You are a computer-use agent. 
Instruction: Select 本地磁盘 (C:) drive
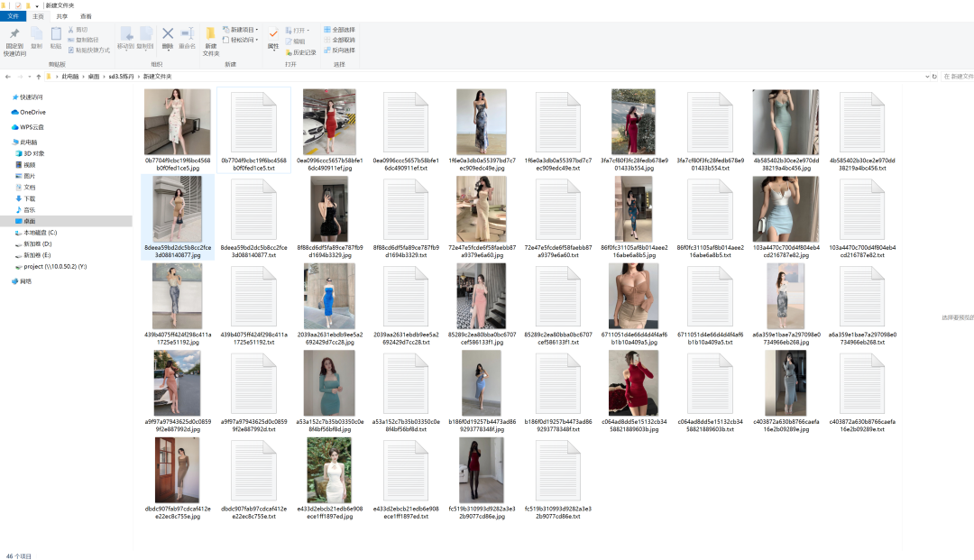[x=40, y=233]
